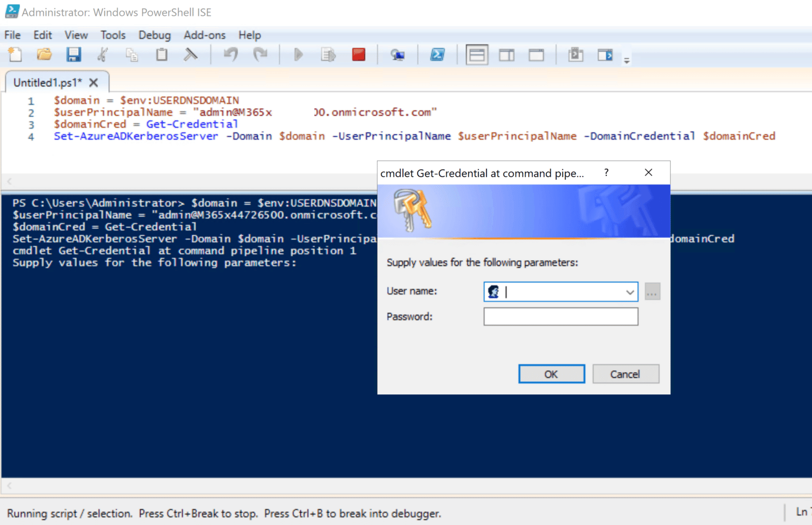The image size is (812, 525).
Task: Run the entire script
Action: pyautogui.click(x=298, y=54)
